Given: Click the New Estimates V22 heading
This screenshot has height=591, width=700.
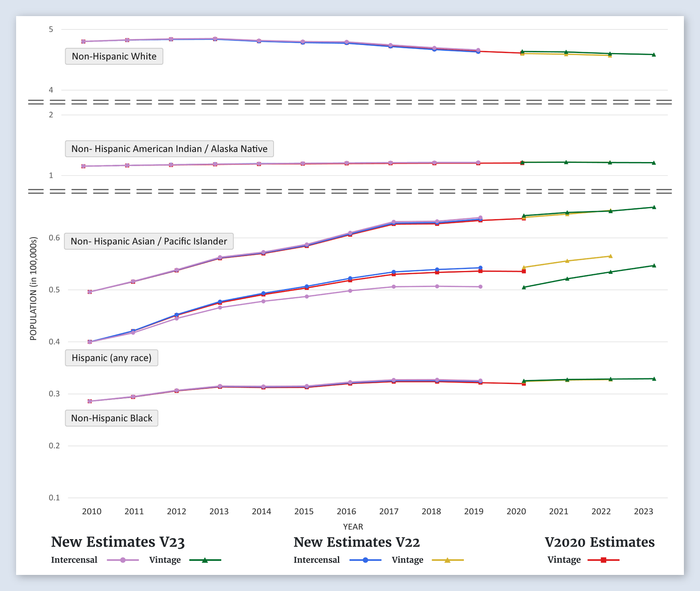Looking at the screenshot, I should click(x=356, y=542).
